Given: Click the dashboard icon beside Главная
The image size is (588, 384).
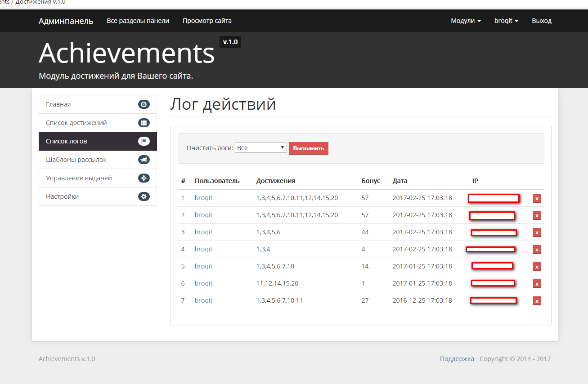Looking at the screenshot, I should 144,104.
